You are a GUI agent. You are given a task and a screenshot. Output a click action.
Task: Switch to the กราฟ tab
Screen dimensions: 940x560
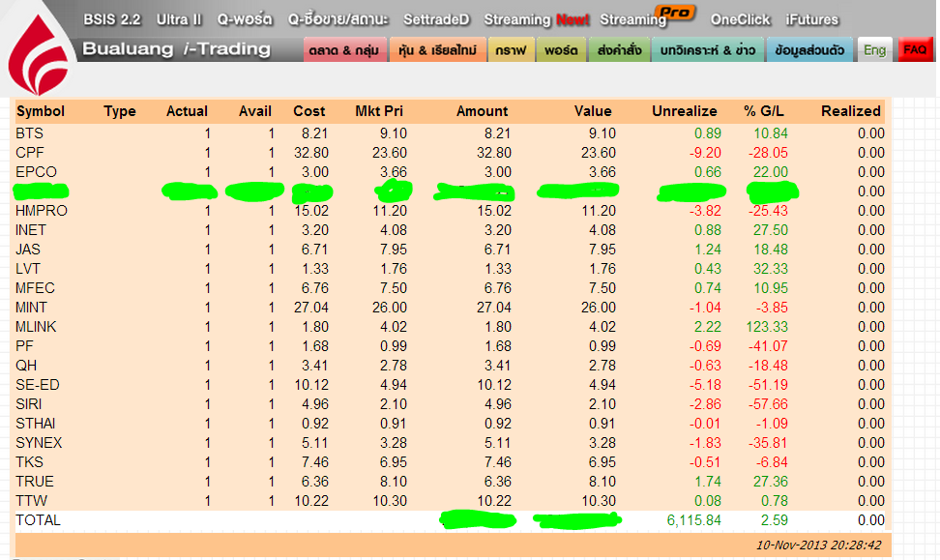tap(511, 49)
